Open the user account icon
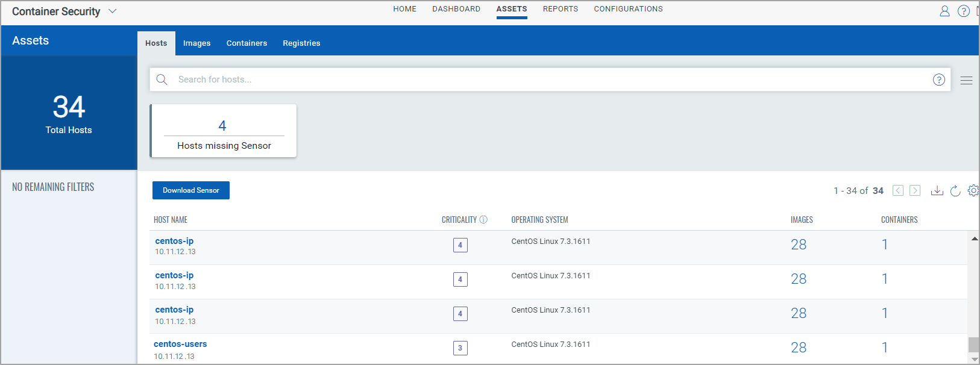 pos(944,11)
